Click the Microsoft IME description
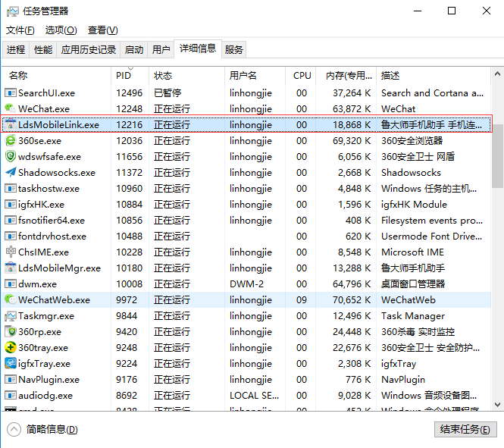Screen dimensions: 504x448 pos(412,252)
